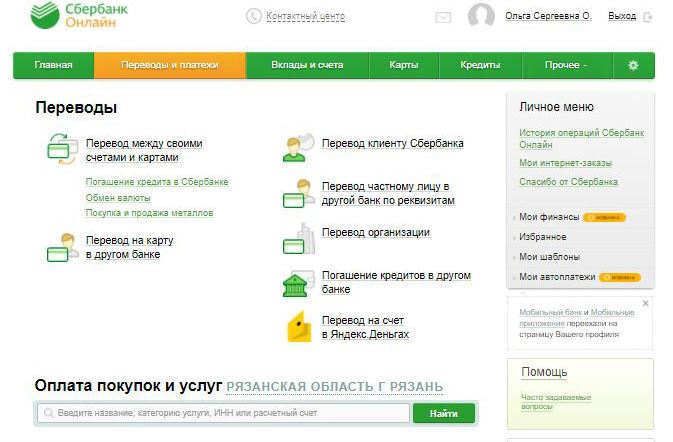This screenshot has width=673, height=442.
Task: Click the Выход logout link
Action: coord(622,16)
